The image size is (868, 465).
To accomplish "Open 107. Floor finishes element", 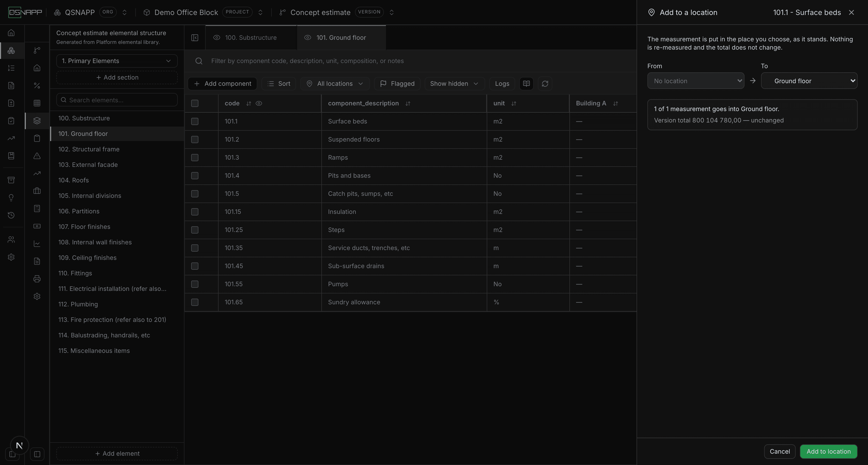I will (x=117, y=227).
